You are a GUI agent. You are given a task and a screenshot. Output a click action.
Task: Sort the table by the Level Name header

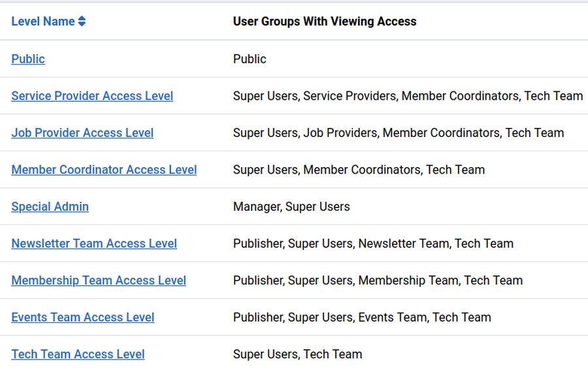[x=43, y=22]
